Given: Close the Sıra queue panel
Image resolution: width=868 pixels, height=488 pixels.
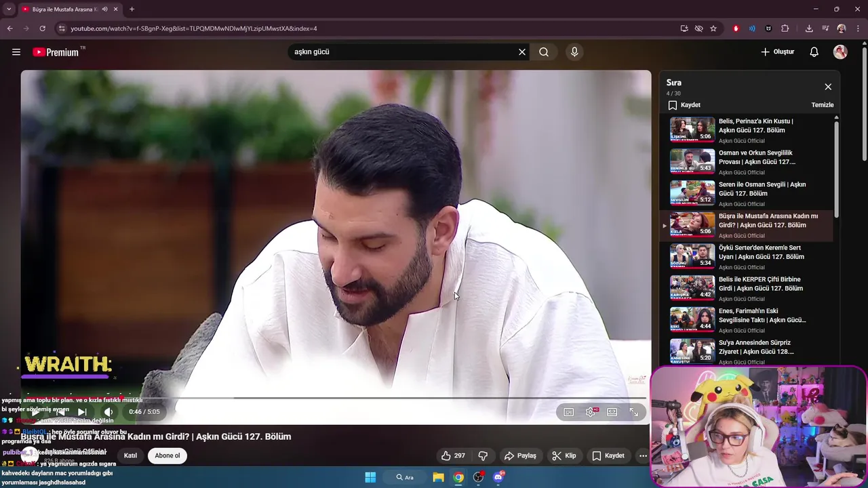Looking at the screenshot, I should (x=828, y=87).
